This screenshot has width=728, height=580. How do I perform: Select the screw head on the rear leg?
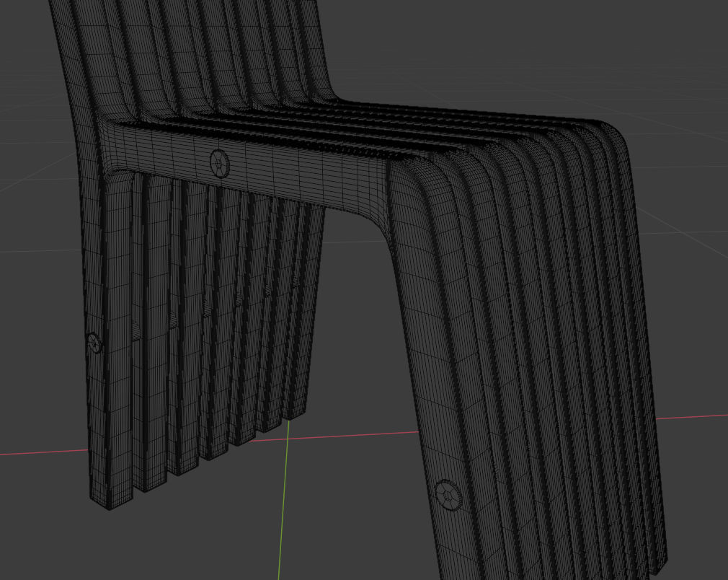pos(94,343)
